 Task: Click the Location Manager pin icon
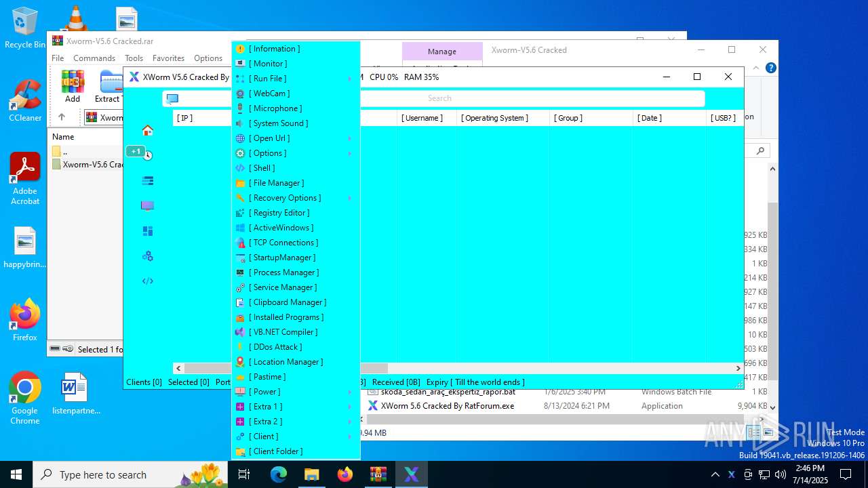pyautogui.click(x=240, y=362)
